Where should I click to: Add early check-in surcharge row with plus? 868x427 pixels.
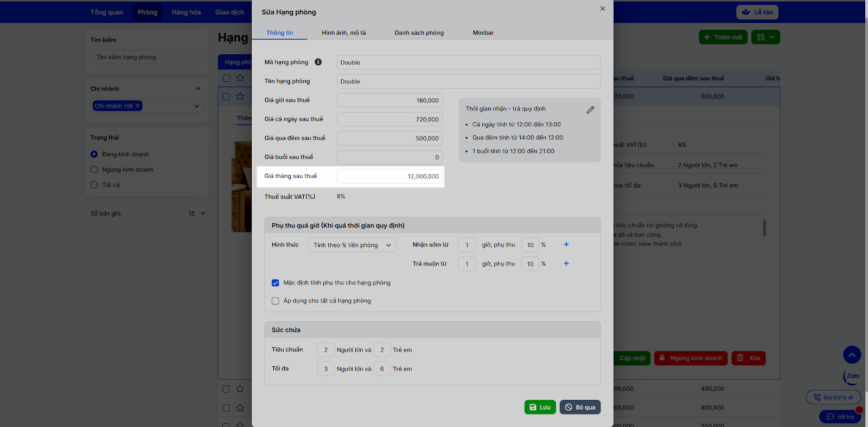coord(566,245)
